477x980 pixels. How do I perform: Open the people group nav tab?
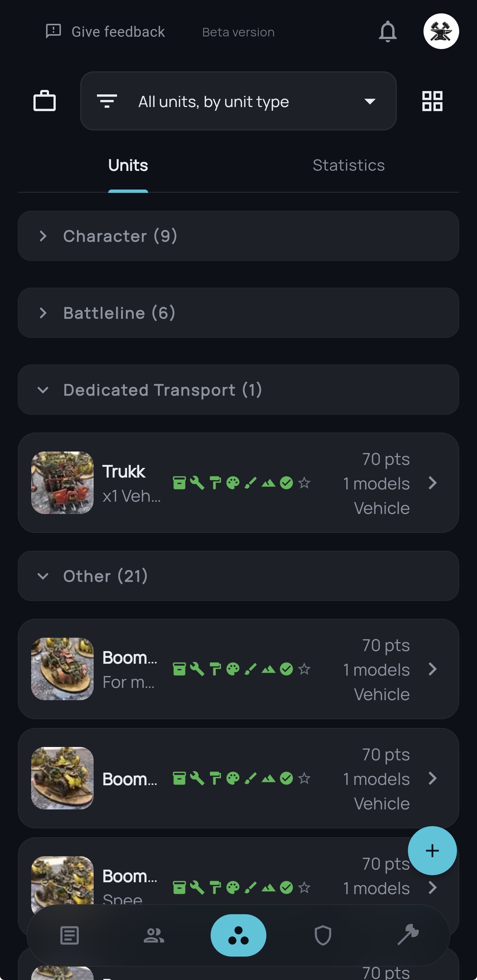[x=154, y=935]
